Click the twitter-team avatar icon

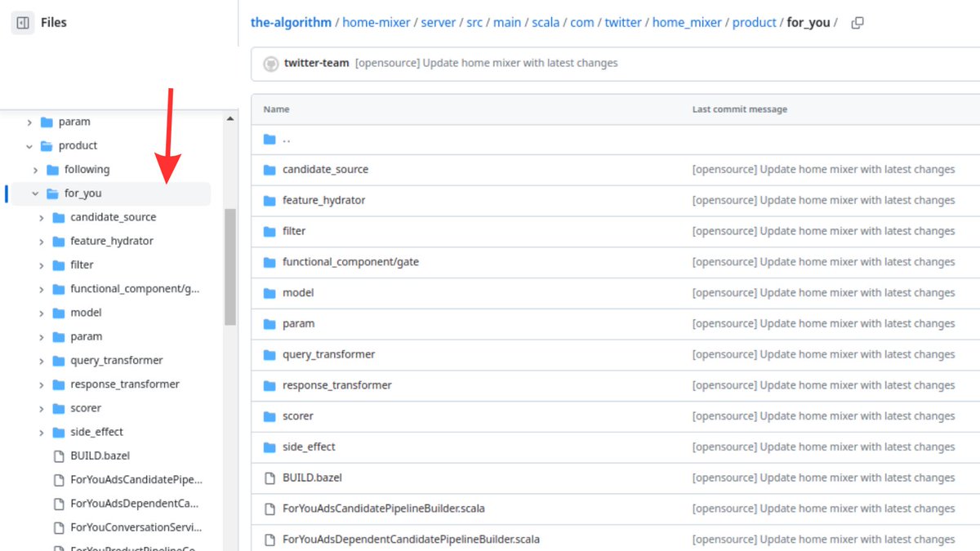270,63
